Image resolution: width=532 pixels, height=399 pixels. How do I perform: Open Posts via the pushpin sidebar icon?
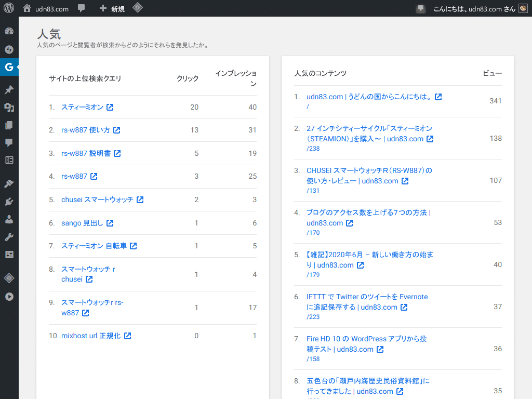coord(9,89)
